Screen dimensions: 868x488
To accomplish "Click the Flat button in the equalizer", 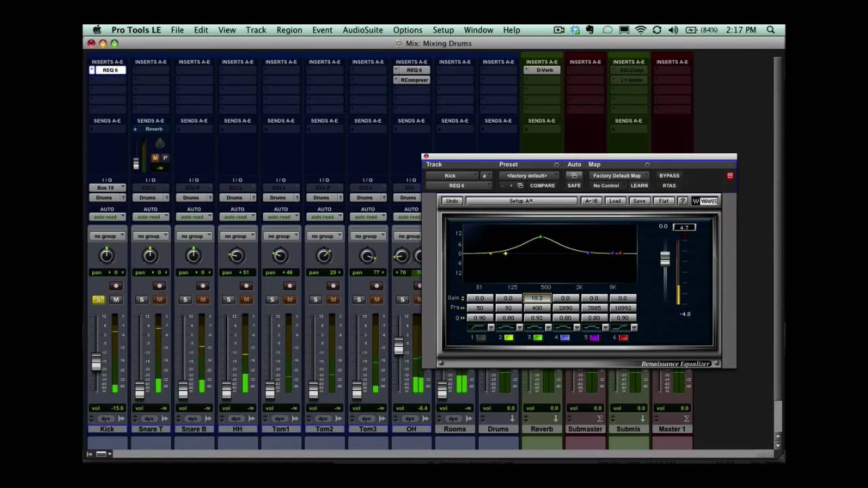I will coord(663,201).
